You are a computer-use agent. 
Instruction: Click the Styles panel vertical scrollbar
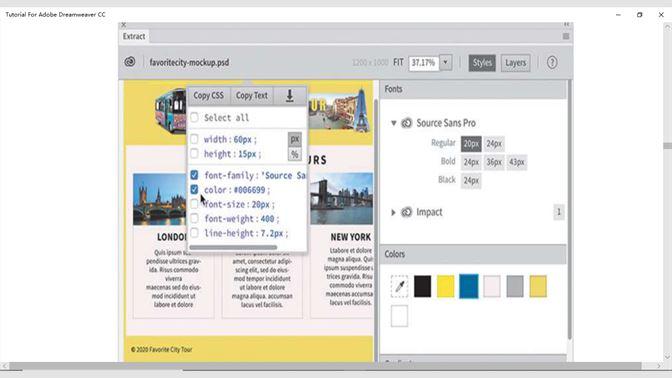click(x=570, y=210)
